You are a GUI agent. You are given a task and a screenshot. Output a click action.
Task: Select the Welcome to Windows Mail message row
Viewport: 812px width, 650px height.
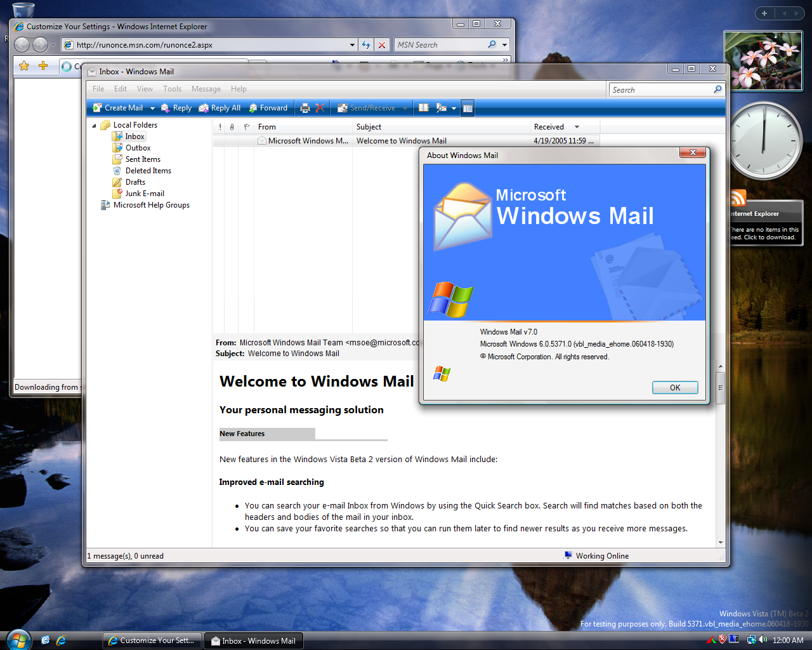[x=406, y=141]
